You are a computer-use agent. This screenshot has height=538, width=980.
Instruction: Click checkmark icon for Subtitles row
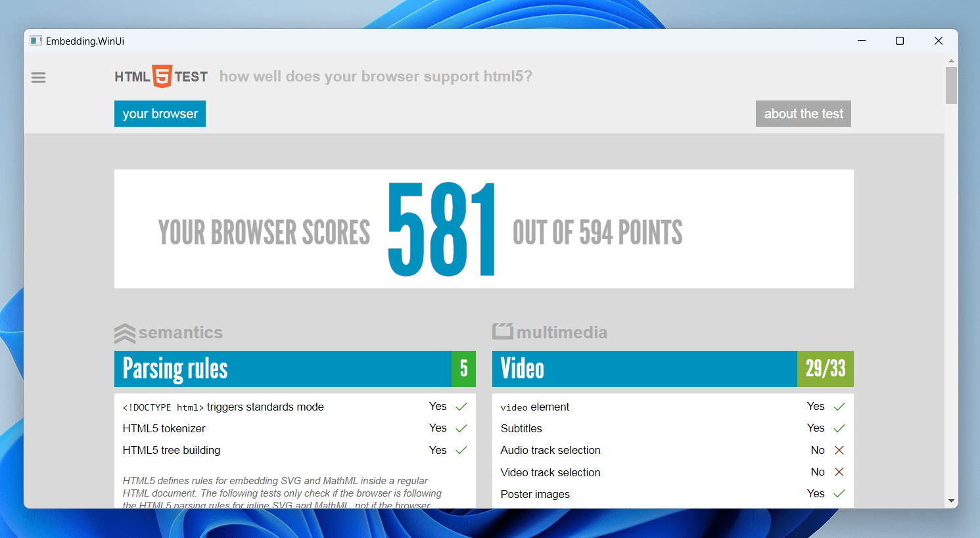[x=839, y=428]
